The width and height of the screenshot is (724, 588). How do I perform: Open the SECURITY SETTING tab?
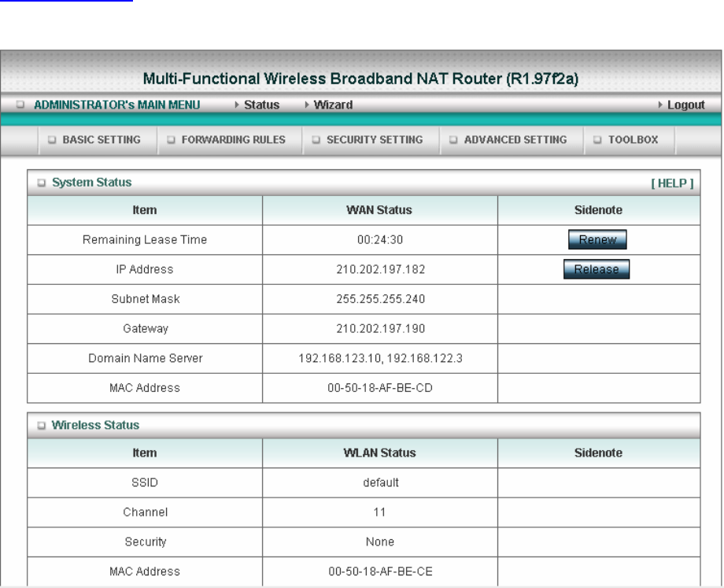[x=375, y=139]
